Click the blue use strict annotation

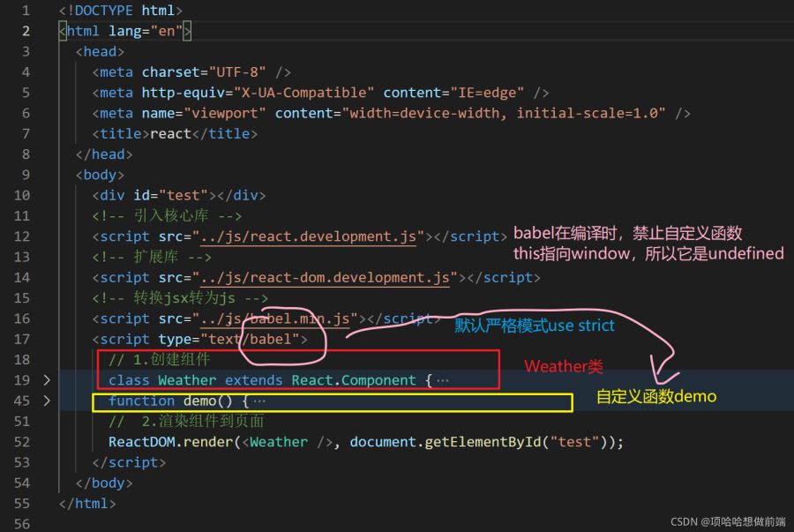535,326
